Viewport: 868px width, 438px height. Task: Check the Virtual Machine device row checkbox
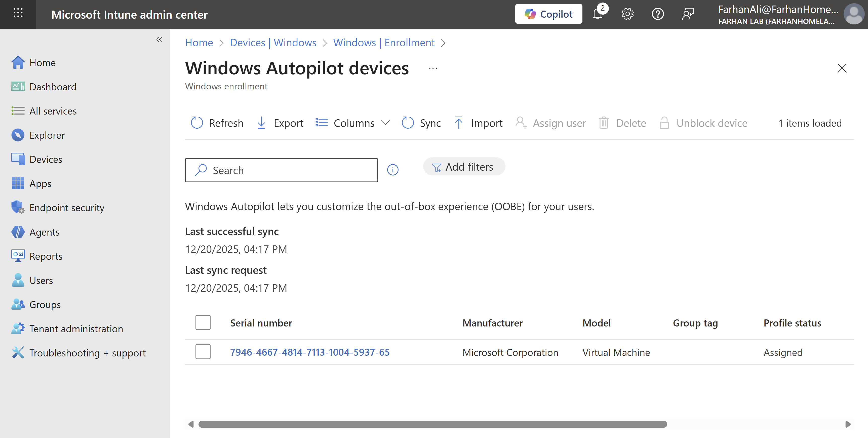(203, 352)
